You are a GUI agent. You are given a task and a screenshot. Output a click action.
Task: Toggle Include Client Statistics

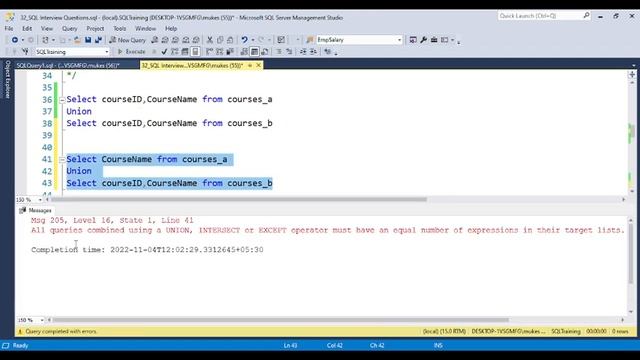point(230,51)
